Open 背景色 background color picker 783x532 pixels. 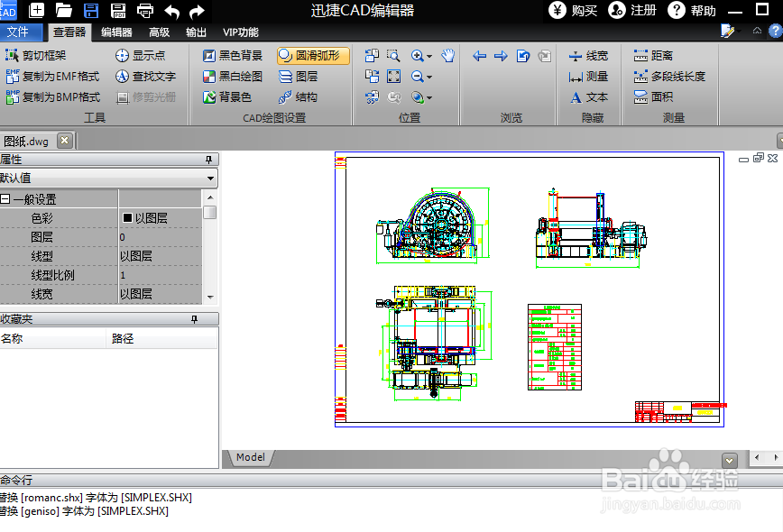tap(227, 96)
